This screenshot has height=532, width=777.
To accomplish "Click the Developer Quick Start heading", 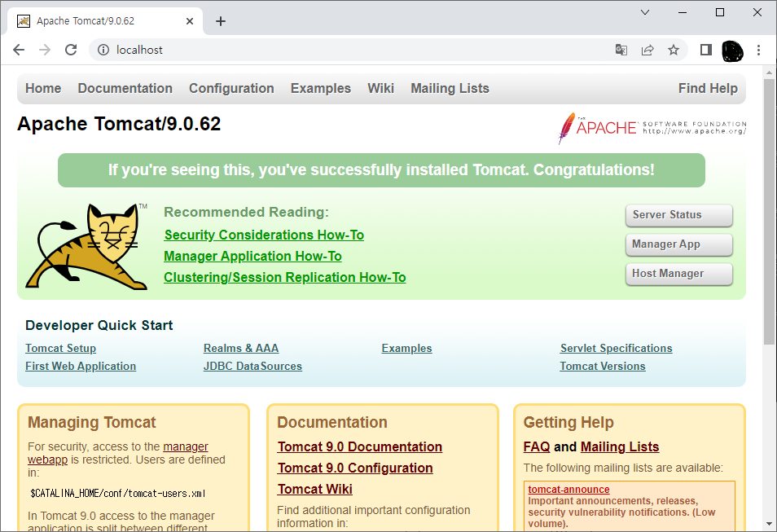I will click(x=99, y=325).
